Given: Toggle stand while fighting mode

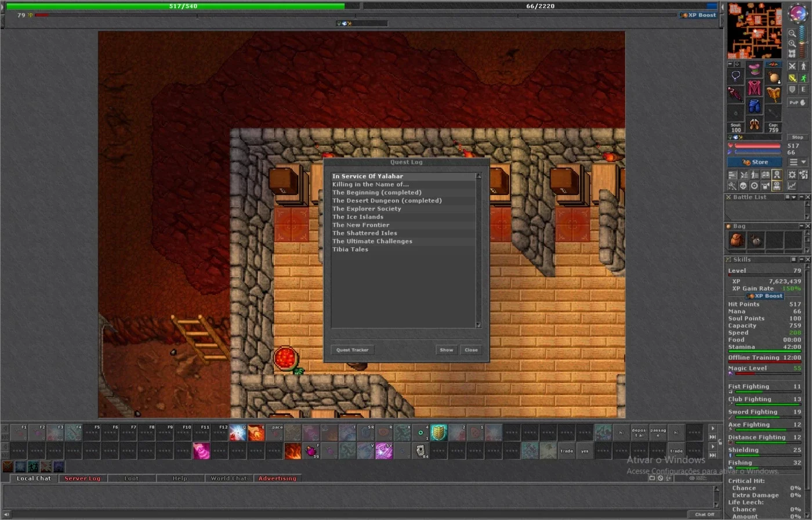Looking at the screenshot, I should [x=803, y=66].
